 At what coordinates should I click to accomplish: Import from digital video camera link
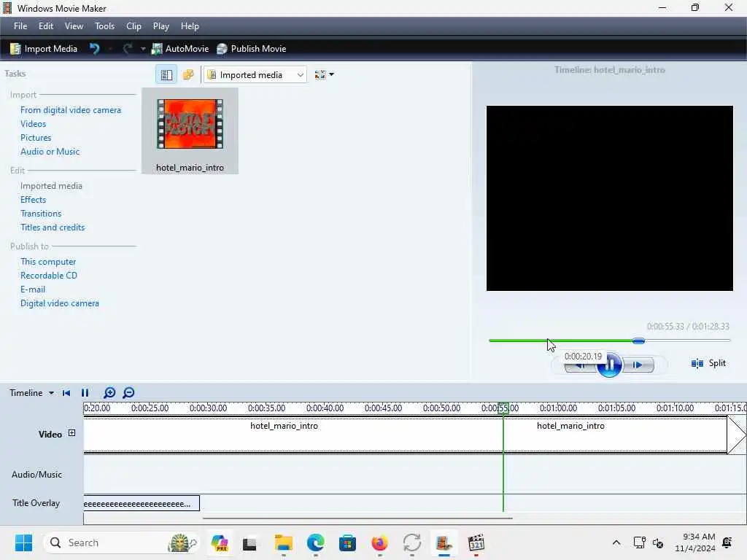71,110
